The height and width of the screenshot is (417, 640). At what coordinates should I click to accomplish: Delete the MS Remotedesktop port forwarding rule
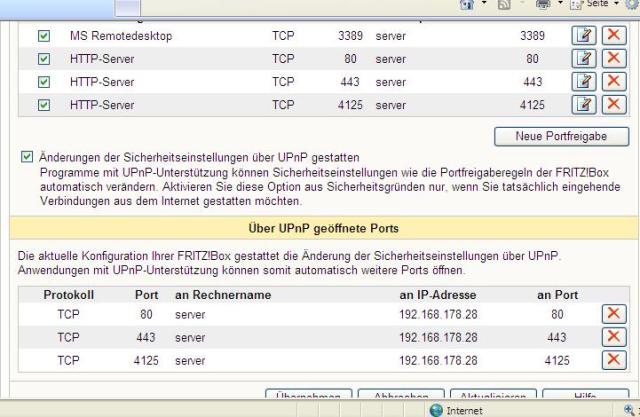pyautogui.click(x=614, y=35)
